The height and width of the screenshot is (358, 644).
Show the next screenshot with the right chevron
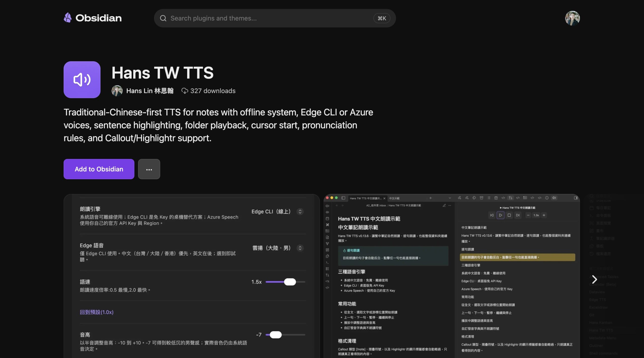click(x=594, y=279)
